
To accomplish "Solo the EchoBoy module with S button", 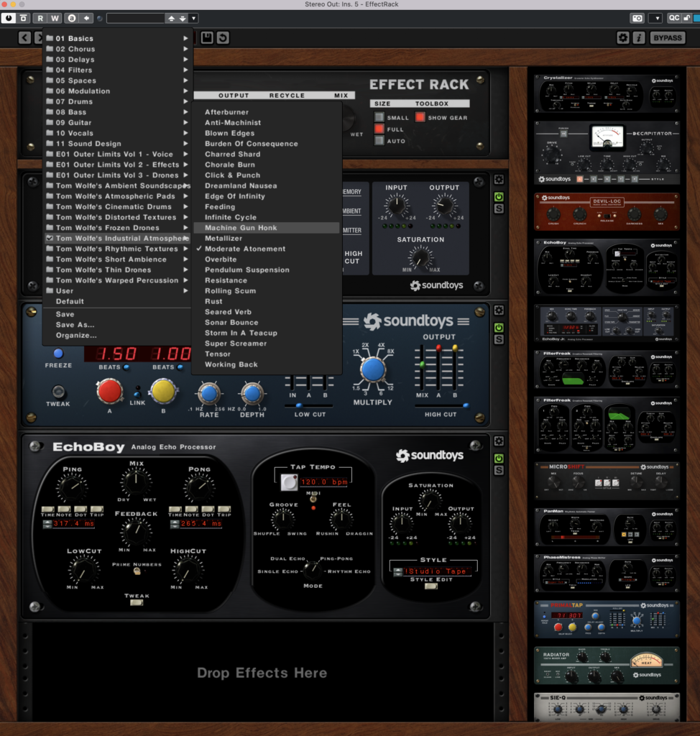I will 499,470.
